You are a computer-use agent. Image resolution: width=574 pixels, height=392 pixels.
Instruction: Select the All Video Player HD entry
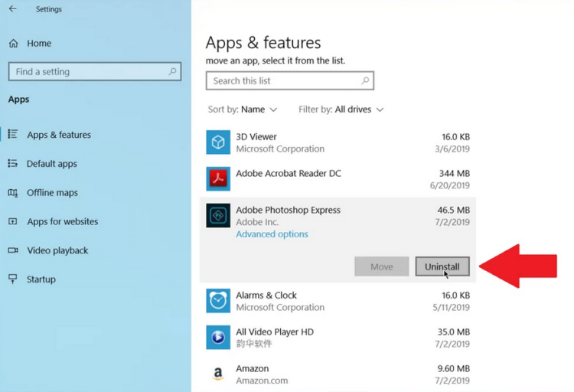click(x=338, y=338)
